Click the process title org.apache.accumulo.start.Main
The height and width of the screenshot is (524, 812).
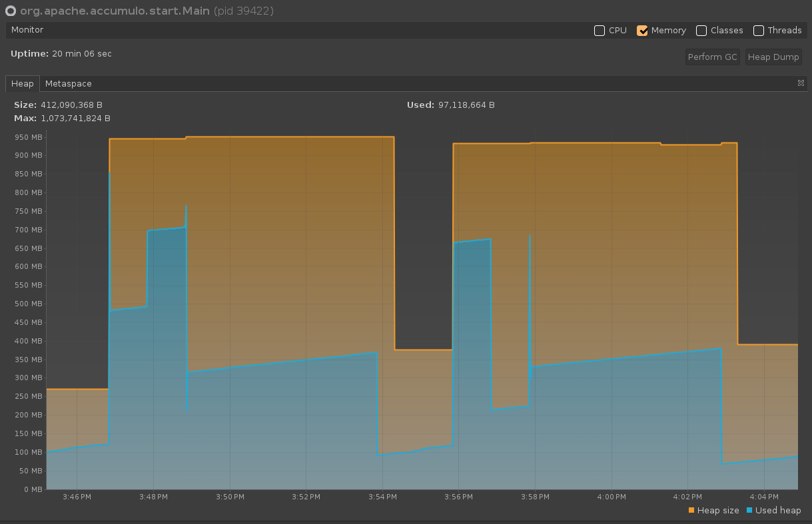pyautogui.click(x=115, y=11)
